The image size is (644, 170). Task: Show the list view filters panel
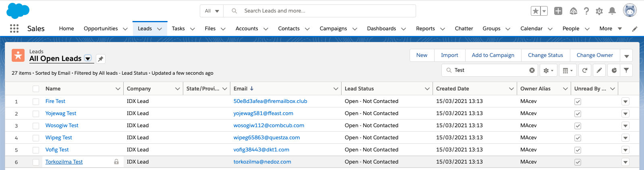click(x=626, y=70)
